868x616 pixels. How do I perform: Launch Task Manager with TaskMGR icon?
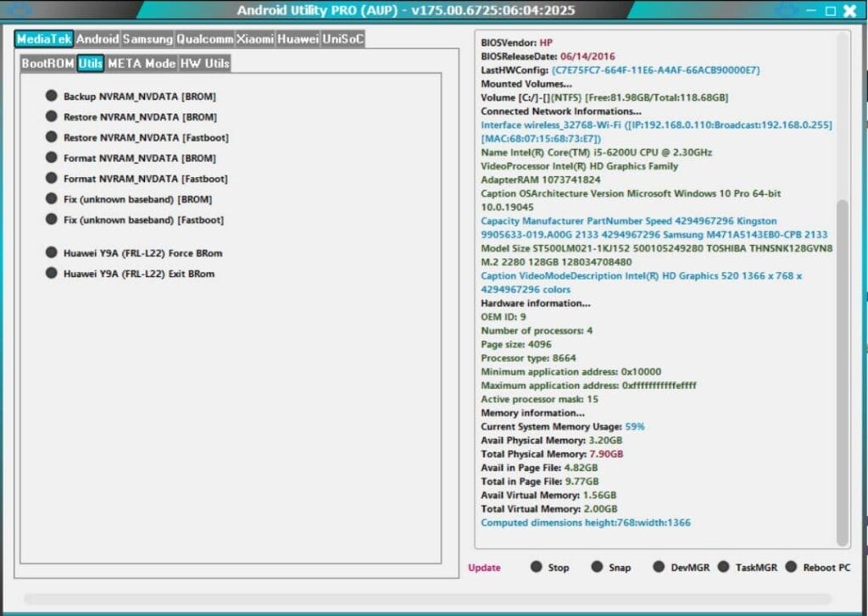click(x=725, y=568)
